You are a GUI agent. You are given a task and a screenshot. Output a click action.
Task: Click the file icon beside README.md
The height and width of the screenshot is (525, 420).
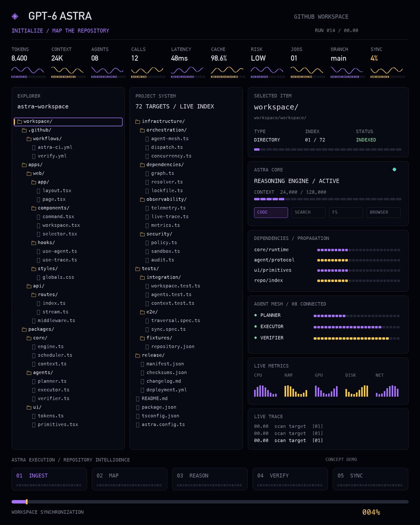[x=138, y=399]
